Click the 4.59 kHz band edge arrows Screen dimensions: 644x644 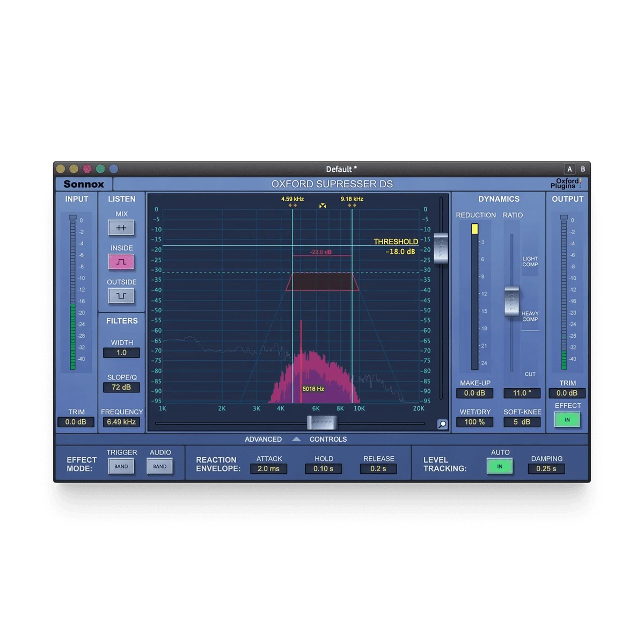point(292,206)
